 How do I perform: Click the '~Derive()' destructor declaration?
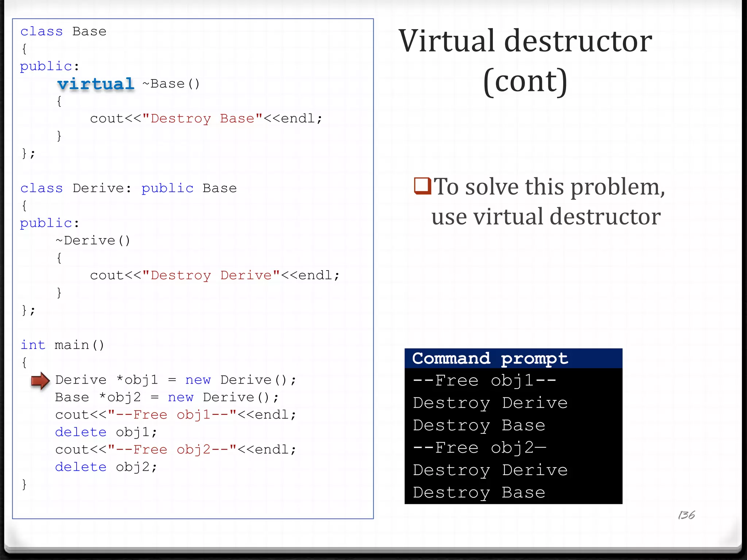point(93,240)
